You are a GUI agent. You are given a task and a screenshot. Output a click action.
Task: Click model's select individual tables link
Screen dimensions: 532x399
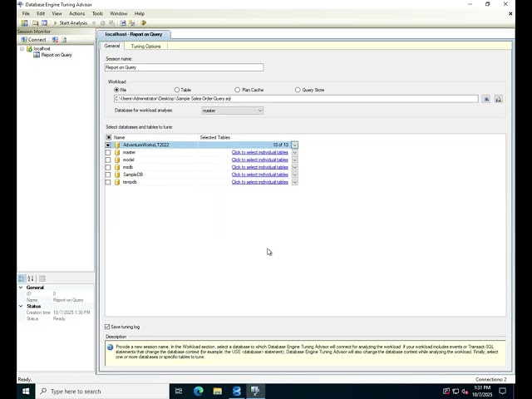259,160
